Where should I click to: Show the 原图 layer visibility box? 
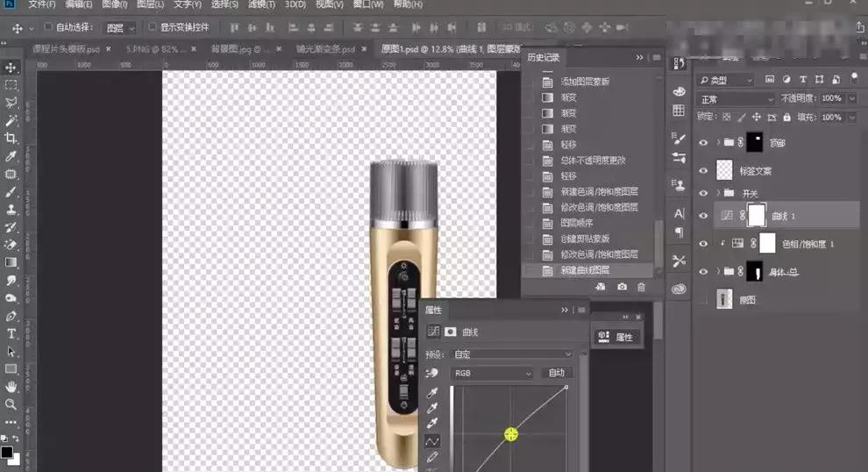point(703,300)
